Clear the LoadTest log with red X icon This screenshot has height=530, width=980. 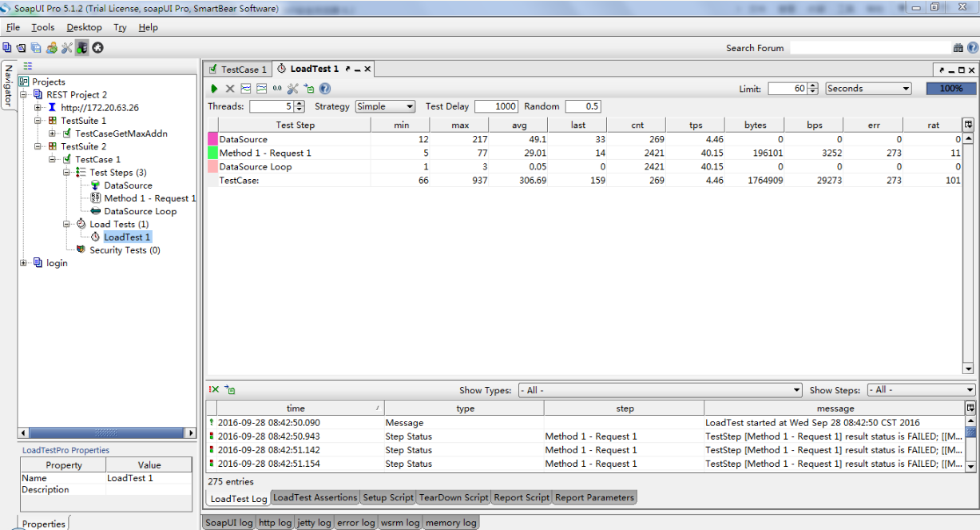[214, 390]
